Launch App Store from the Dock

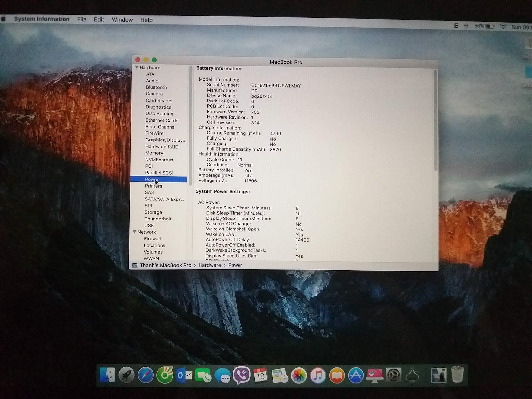(356, 375)
